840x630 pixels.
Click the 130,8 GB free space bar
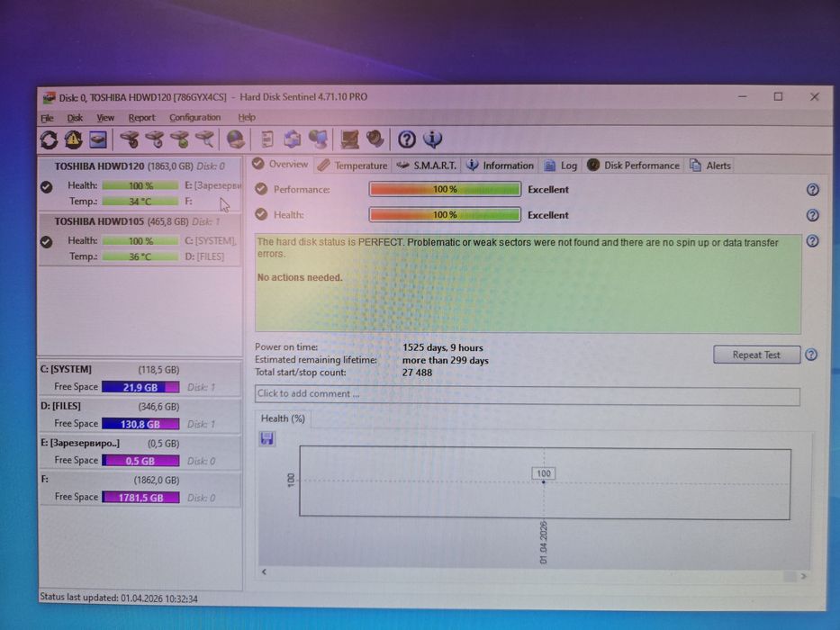140,424
